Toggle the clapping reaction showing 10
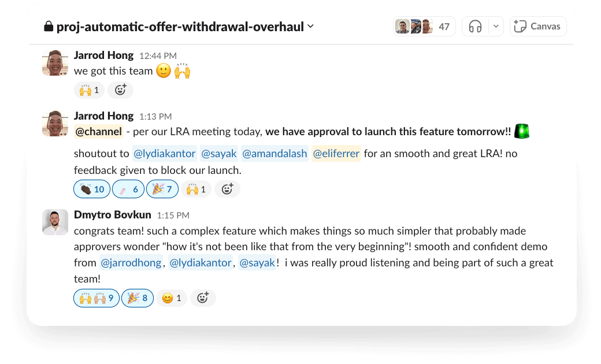The width and height of the screenshot is (601, 364). [91, 189]
